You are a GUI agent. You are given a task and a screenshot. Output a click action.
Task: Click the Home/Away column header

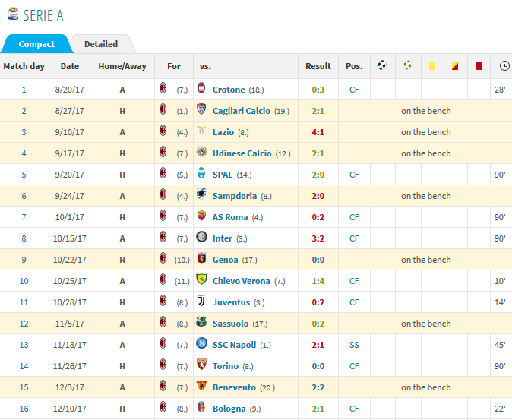[x=122, y=66]
